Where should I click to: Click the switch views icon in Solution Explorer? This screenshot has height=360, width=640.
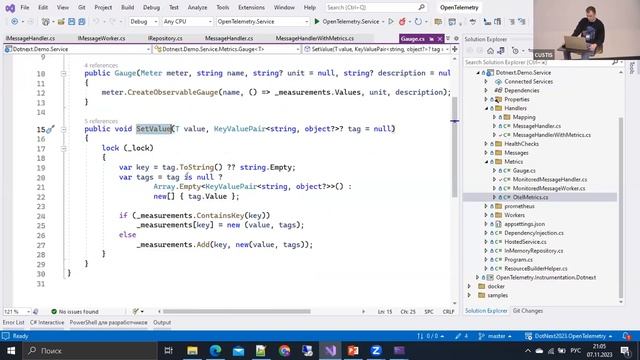click(x=501, y=51)
